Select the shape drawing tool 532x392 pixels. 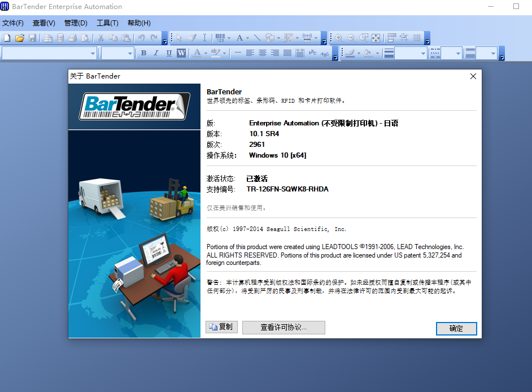pos(270,38)
